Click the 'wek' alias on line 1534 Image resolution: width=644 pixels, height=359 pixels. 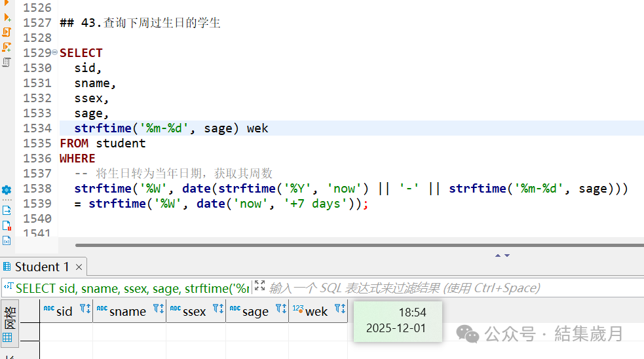tap(257, 128)
